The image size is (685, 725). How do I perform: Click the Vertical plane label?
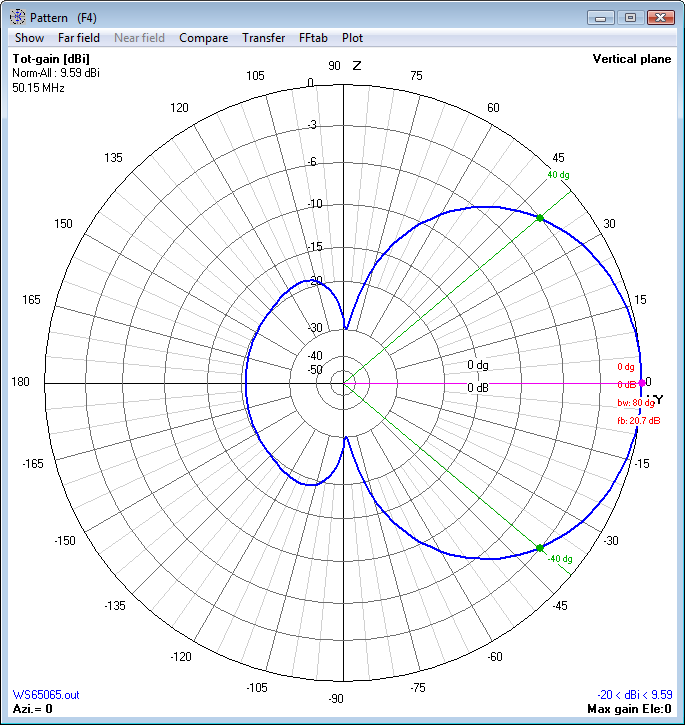(632, 59)
